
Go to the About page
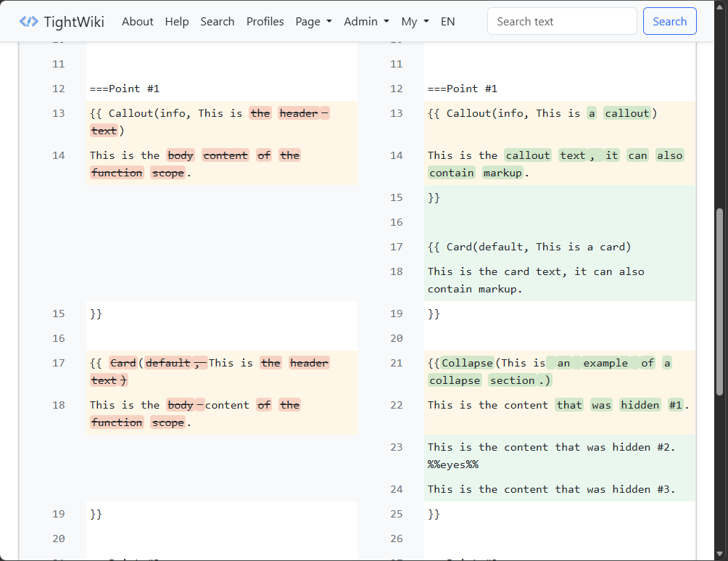(x=138, y=21)
